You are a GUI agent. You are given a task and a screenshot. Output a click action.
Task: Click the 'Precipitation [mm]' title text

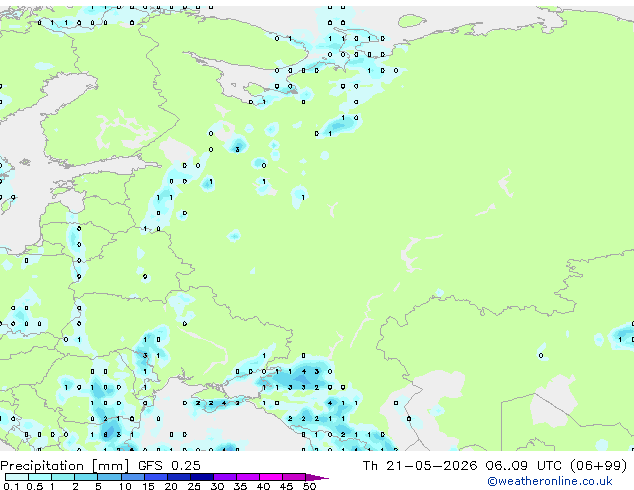click(64, 466)
